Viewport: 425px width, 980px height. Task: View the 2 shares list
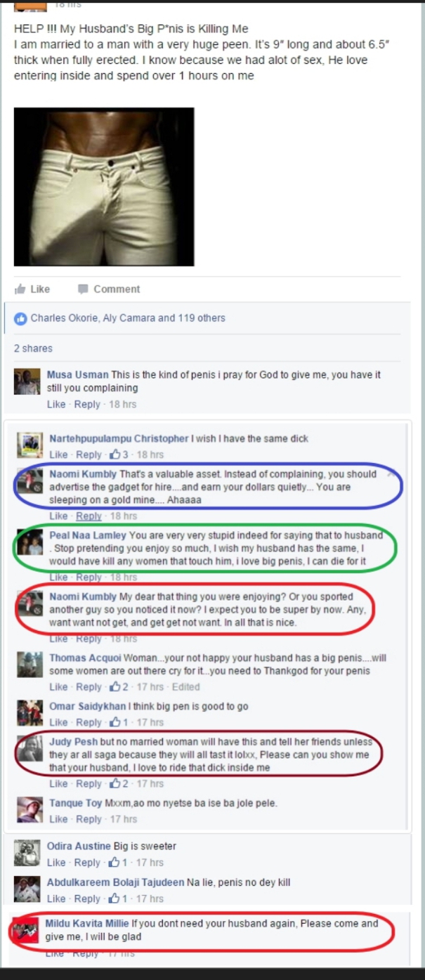pos(33,348)
